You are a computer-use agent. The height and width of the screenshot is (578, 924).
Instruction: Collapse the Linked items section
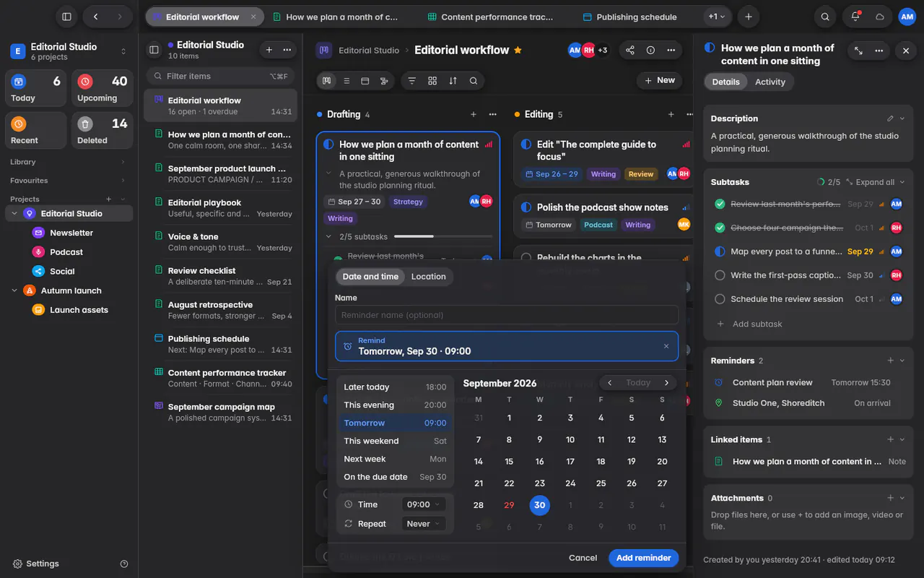tap(902, 439)
